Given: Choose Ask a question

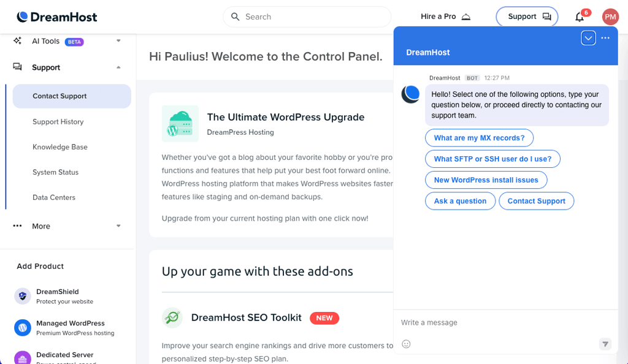Looking at the screenshot, I should [460, 201].
